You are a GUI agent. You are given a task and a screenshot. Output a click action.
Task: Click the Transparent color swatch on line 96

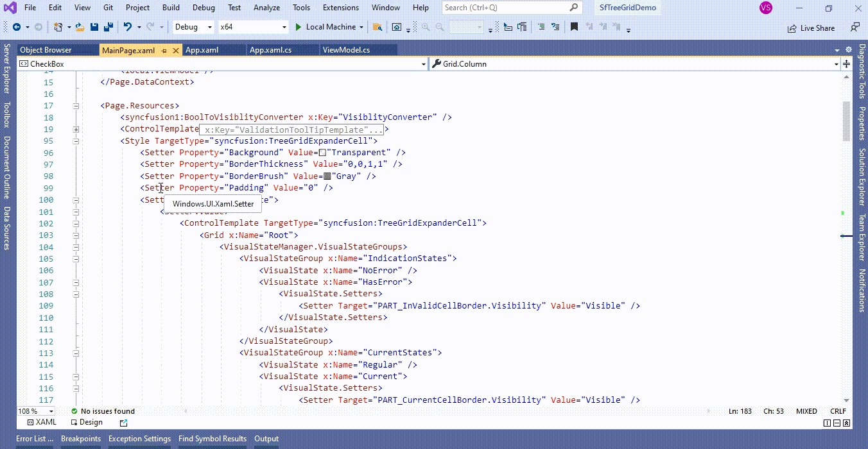323,153
